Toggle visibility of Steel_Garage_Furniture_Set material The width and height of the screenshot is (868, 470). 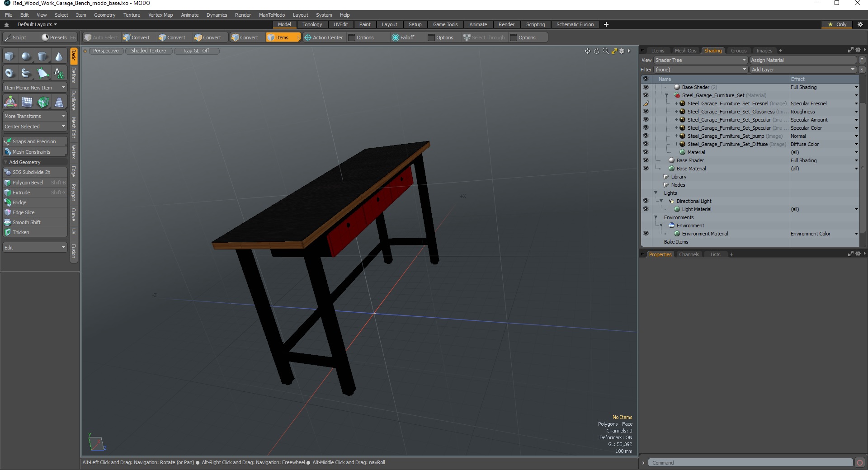[x=646, y=95]
